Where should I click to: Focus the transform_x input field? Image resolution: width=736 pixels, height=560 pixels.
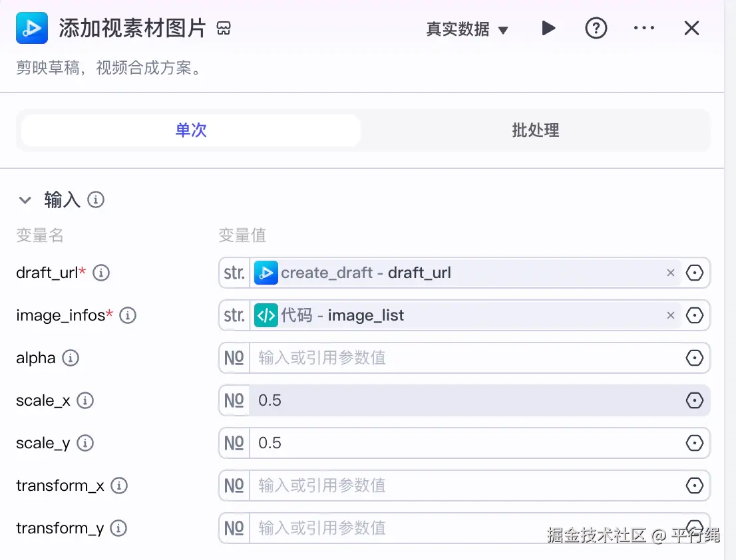coord(466,486)
